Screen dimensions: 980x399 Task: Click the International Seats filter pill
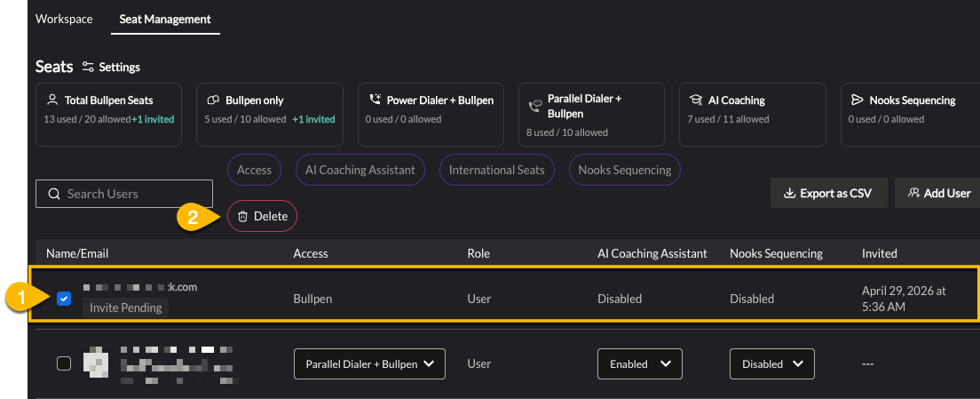497,170
